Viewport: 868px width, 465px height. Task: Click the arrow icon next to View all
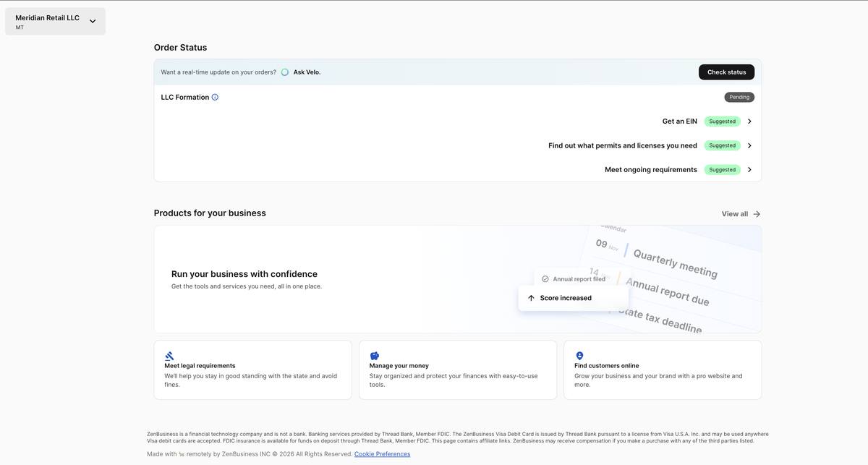pos(757,214)
